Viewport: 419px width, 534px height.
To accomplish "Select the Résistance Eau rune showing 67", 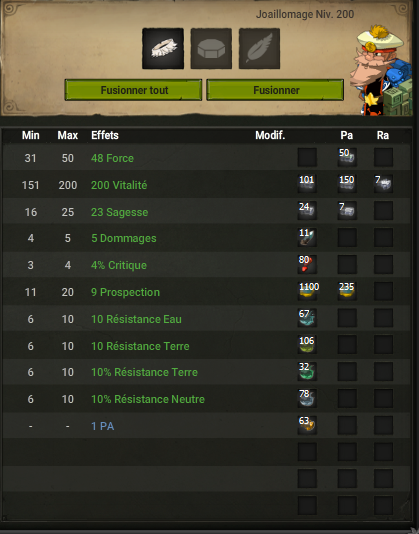I will (307, 318).
